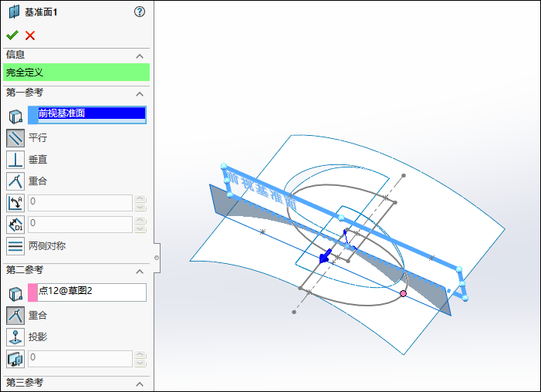Click second reference offset icon
The height and width of the screenshot is (392, 541).
(x=15, y=359)
